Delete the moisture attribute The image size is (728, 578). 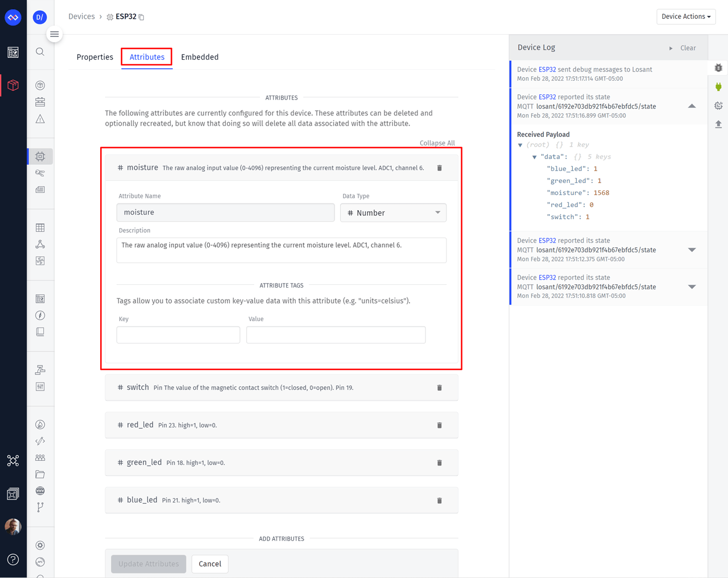click(x=440, y=168)
